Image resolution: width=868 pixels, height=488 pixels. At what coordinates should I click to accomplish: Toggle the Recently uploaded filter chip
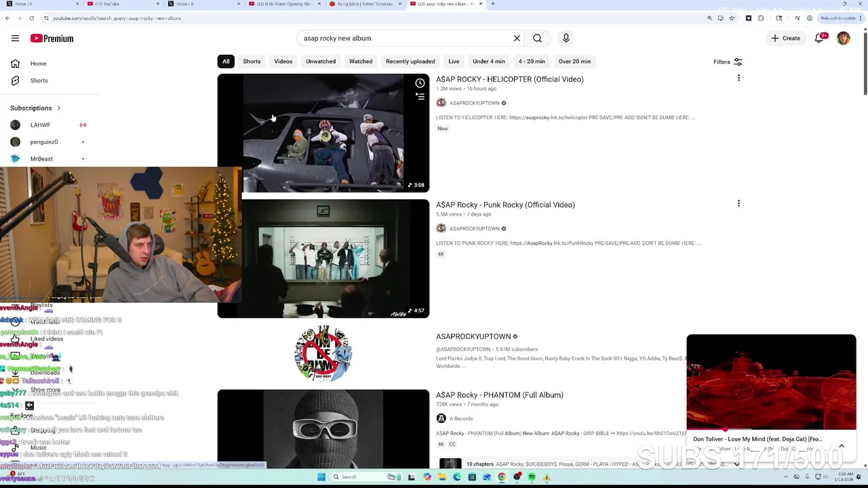point(410,62)
